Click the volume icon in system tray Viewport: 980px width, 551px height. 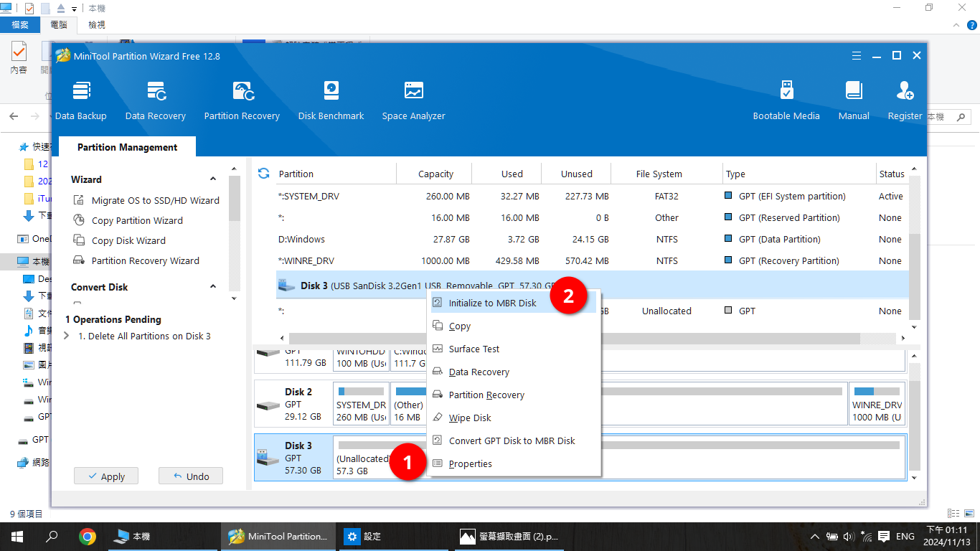[849, 536]
